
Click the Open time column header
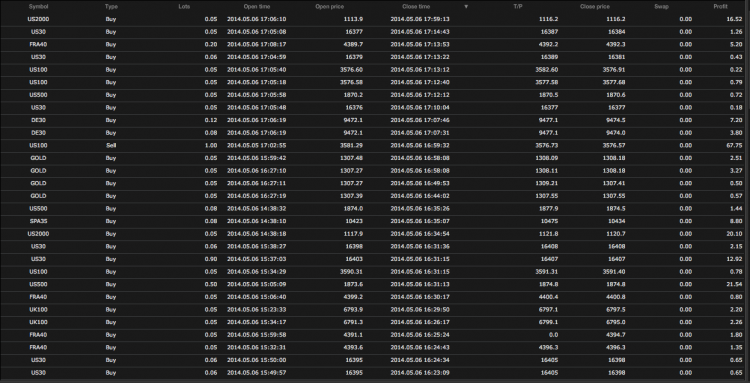pos(257,7)
